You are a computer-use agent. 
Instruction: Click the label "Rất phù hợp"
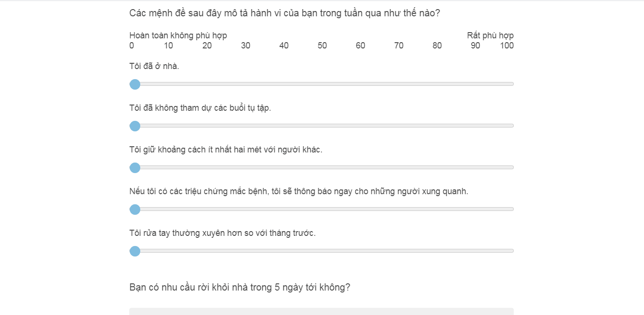[490, 35]
